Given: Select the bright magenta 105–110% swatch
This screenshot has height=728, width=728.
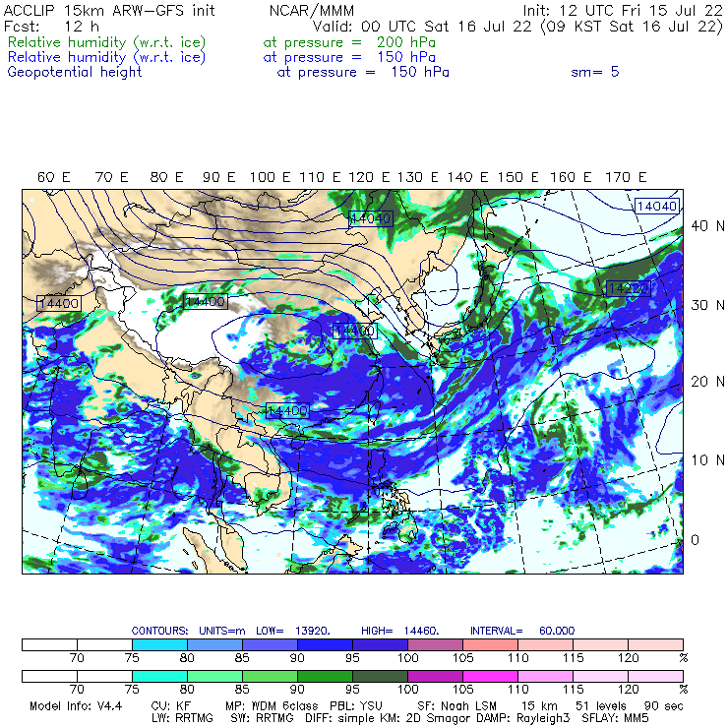Looking at the screenshot, I should coord(490,676).
